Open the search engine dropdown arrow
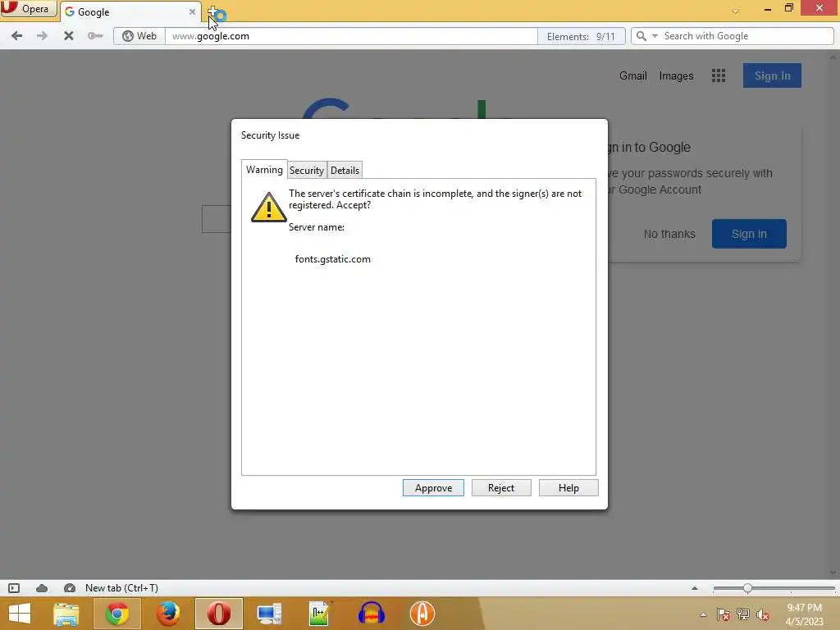This screenshot has width=840, height=630. tap(655, 36)
